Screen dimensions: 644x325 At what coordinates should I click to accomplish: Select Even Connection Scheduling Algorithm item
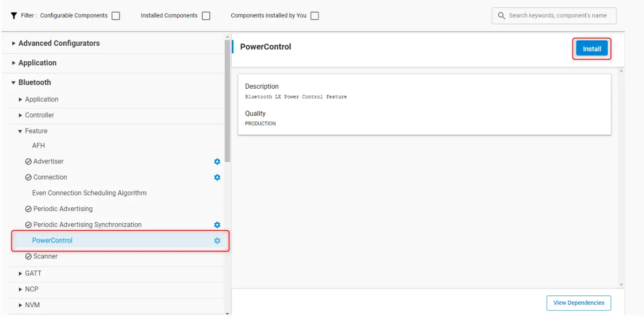coord(89,193)
